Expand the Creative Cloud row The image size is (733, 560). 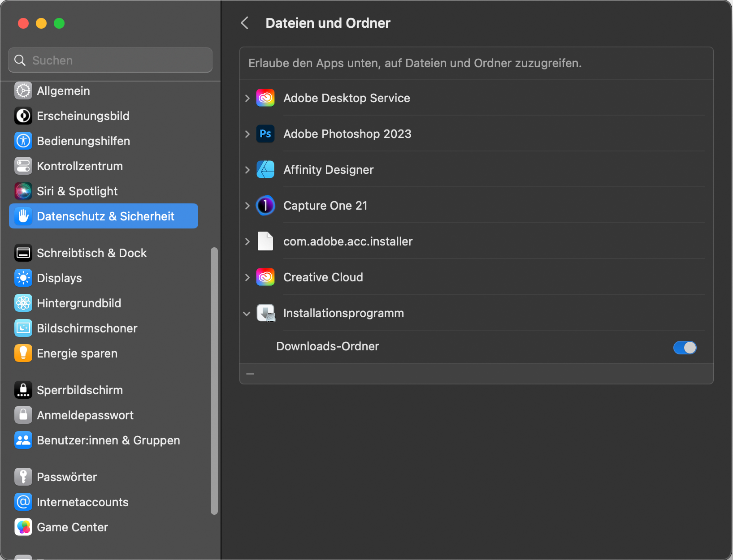247,277
